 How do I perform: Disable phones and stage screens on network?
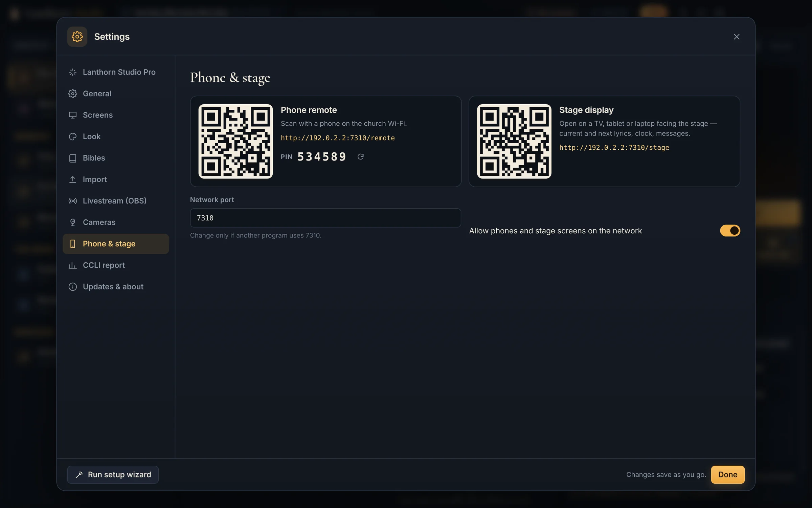pos(730,231)
